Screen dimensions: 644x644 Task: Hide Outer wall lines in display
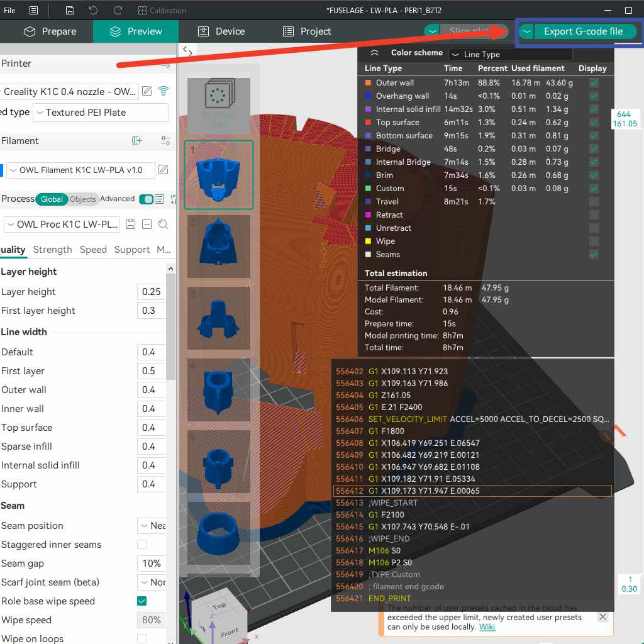[x=594, y=83]
